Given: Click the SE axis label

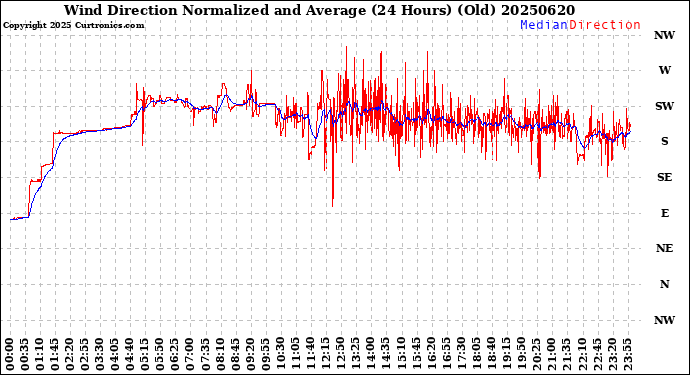Looking at the screenshot, I should tap(664, 177).
